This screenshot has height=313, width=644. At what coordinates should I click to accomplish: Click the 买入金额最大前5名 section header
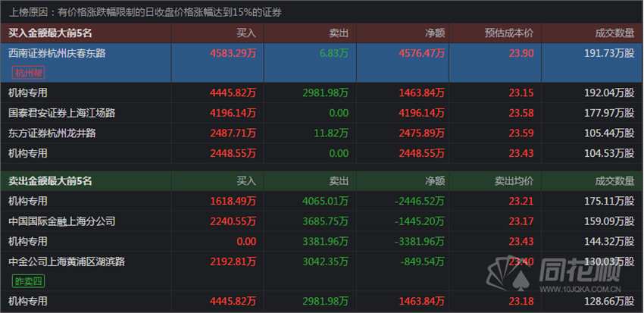pyautogui.click(x=50, y=33)
